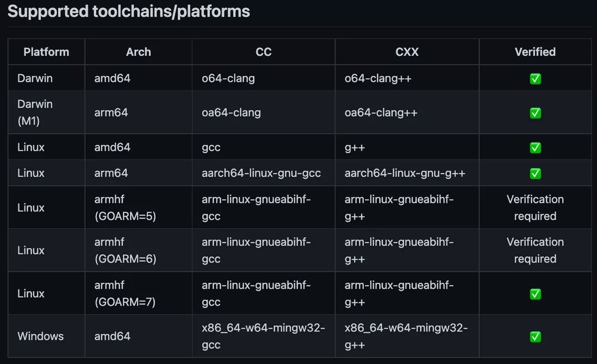Click "Verification required" in the GOARM=5 row

[535, 208]
